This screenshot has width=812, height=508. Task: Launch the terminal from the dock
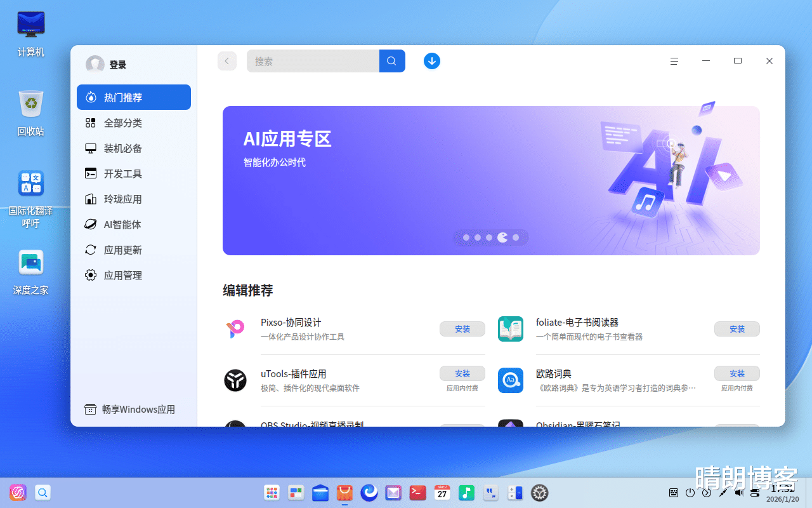click(417, 492)
